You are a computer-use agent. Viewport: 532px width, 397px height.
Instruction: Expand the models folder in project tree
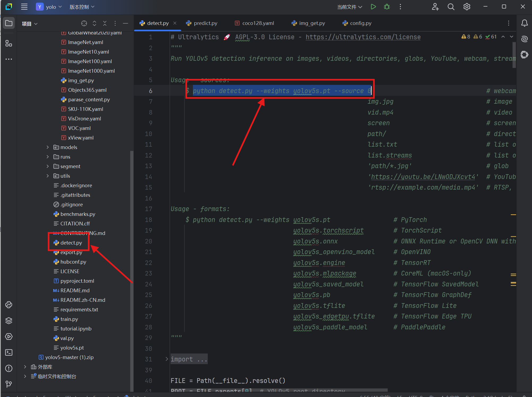(x=48, y=147)
